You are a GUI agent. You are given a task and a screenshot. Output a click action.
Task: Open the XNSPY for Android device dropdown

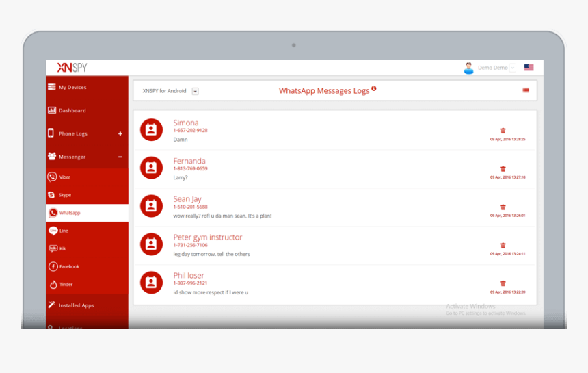(195, 91)
